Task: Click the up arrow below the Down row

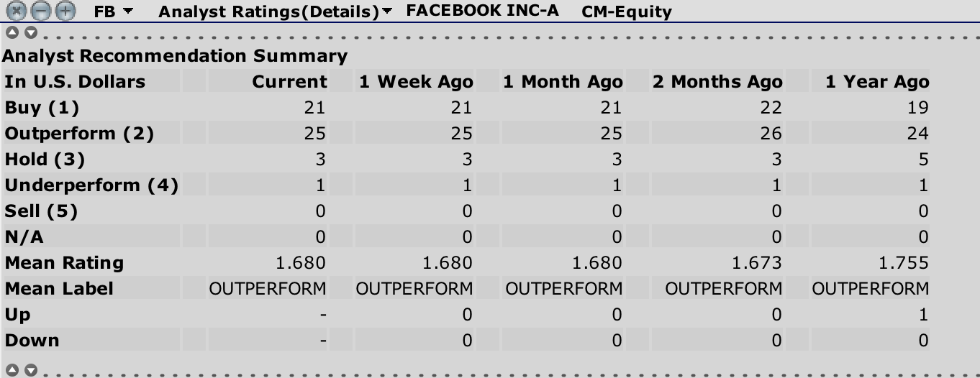Action: point(11,370)
